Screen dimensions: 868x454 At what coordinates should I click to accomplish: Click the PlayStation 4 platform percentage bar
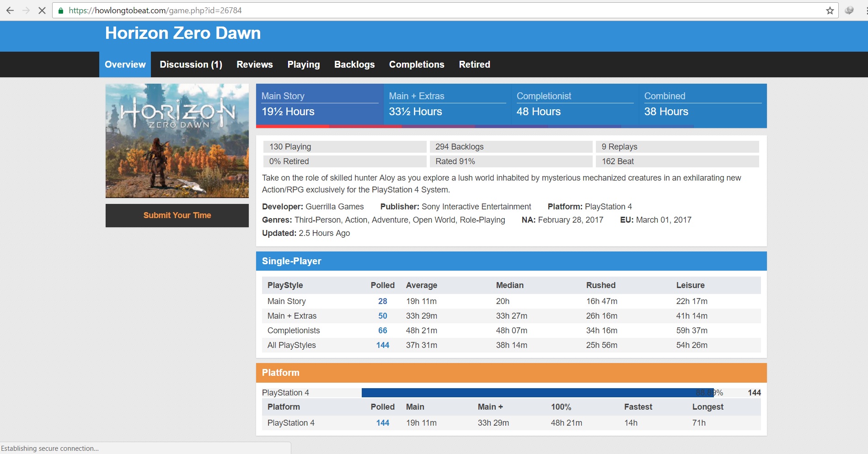coord(537,393)
